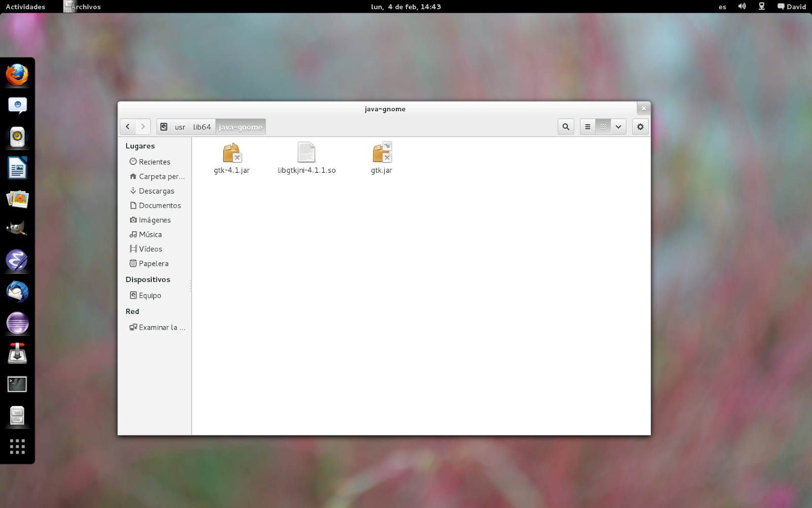The width and height of the screenshot is (812, 508).
Task: Launch GIMP from the dock
Action: [17, 228]
